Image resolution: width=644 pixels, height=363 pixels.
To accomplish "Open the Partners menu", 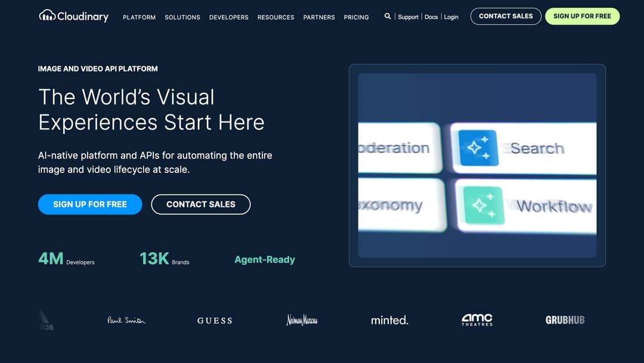I will click(318, 17).
